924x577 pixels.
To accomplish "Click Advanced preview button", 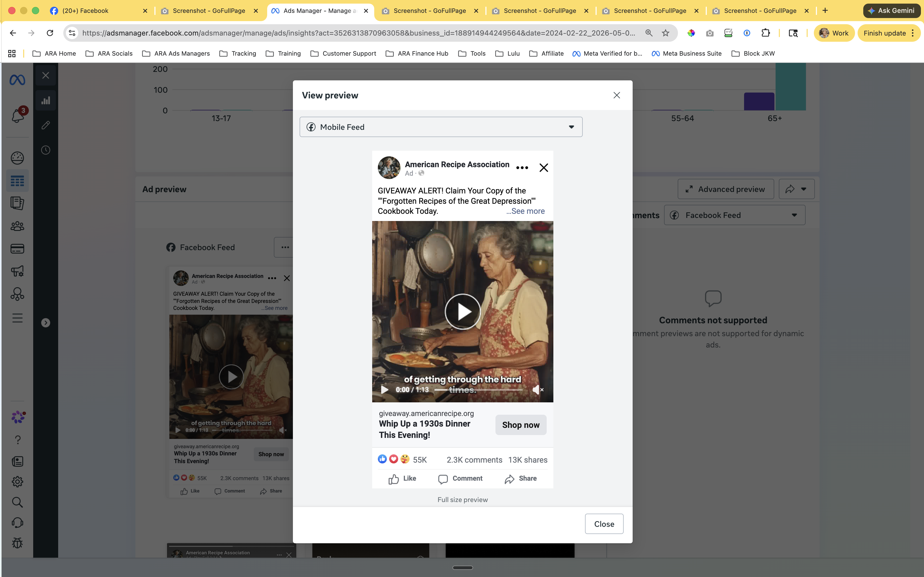I will (x=726, y=189).
